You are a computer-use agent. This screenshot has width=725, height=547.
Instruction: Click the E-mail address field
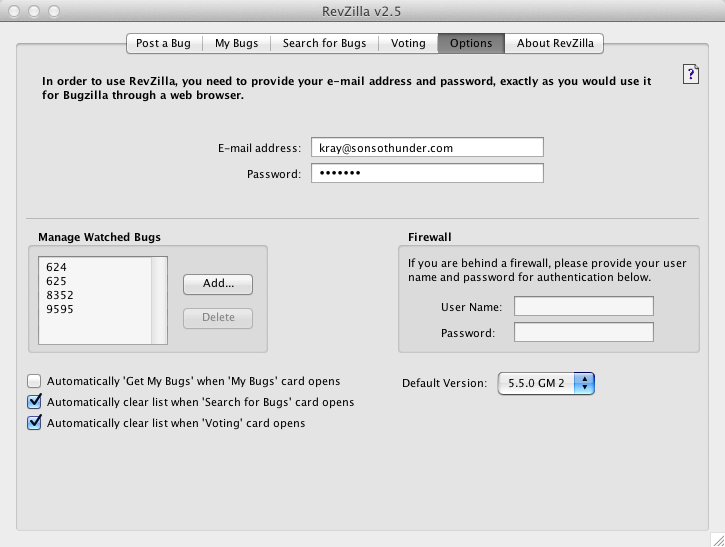click(x=427, y=148)
